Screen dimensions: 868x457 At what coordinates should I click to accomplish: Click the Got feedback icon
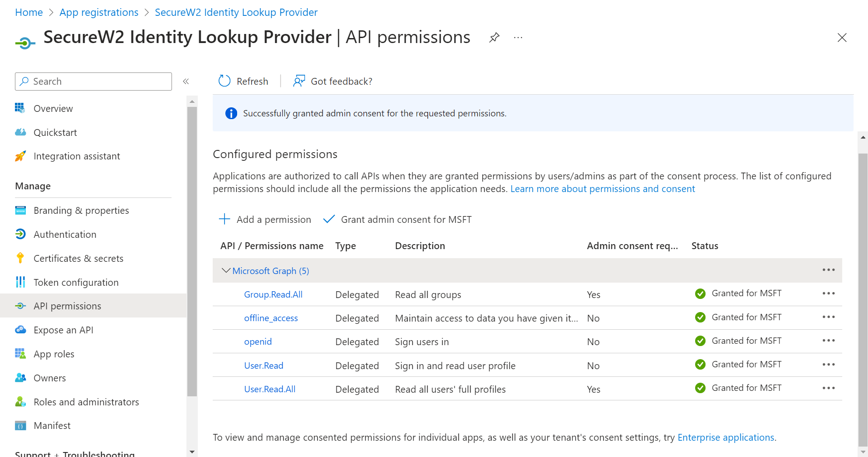299,81
